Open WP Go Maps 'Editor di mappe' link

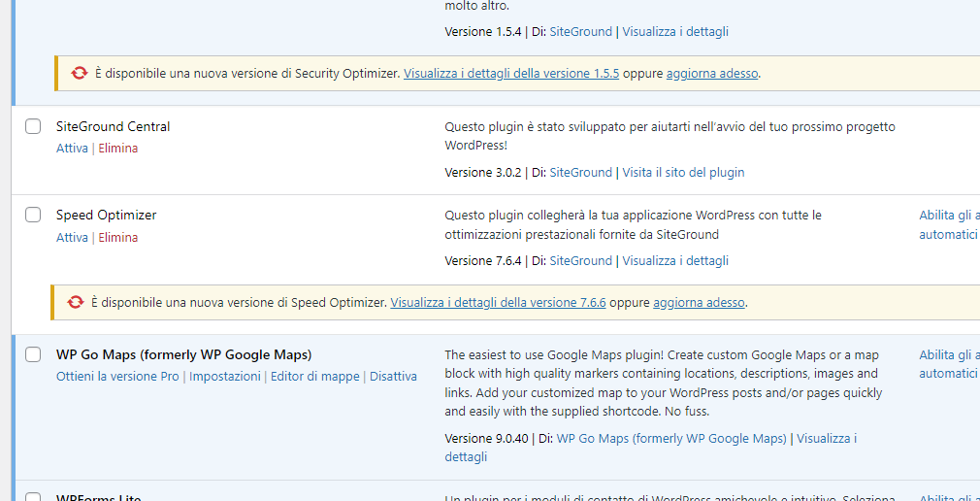pos(315,377)
